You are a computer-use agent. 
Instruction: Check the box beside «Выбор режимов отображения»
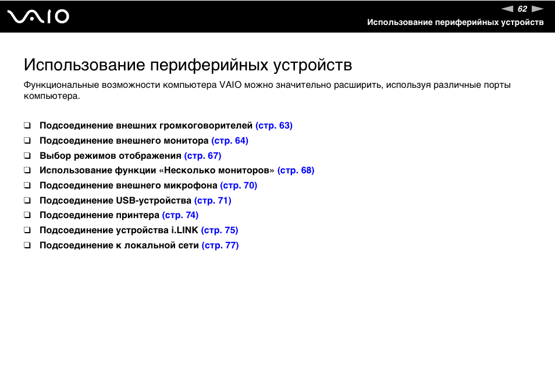27,155
